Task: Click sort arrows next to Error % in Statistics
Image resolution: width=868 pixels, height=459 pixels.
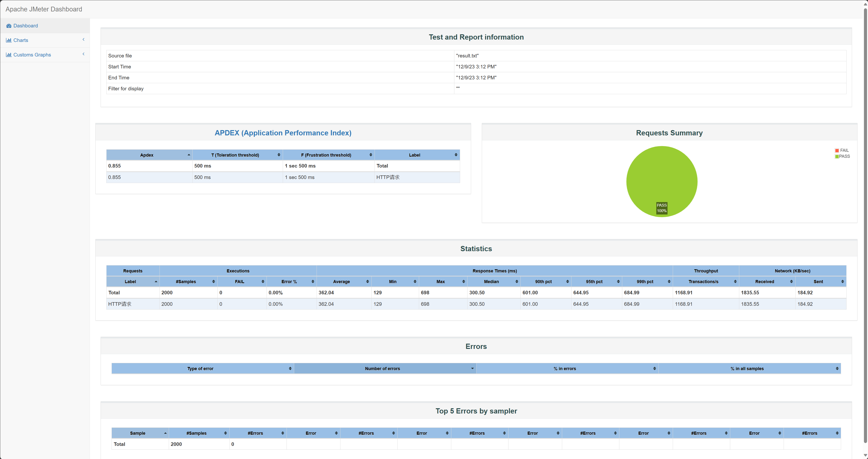Action: 313,281
